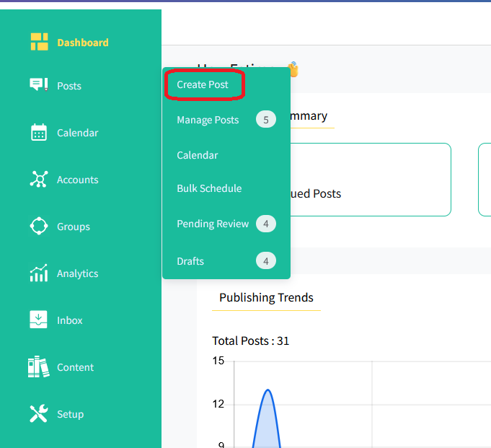This screenshot has width=491, height=448.
Task: Click the Dashboard grid icon
Action: point(39,42)
